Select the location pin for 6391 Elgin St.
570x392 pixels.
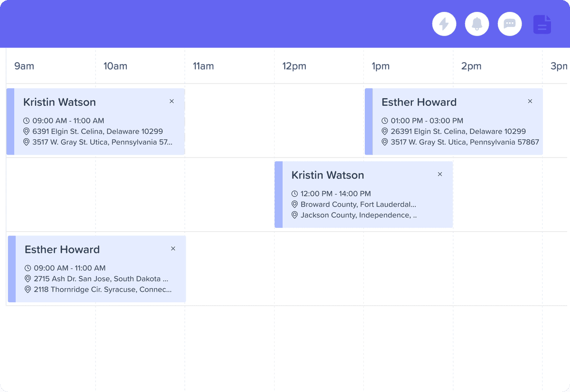pos(27,131)
